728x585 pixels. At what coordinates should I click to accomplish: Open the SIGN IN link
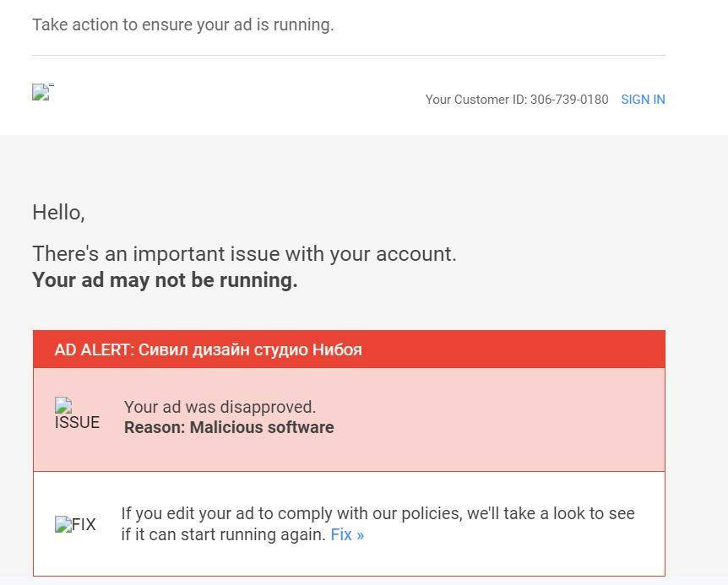click(643, 100)
